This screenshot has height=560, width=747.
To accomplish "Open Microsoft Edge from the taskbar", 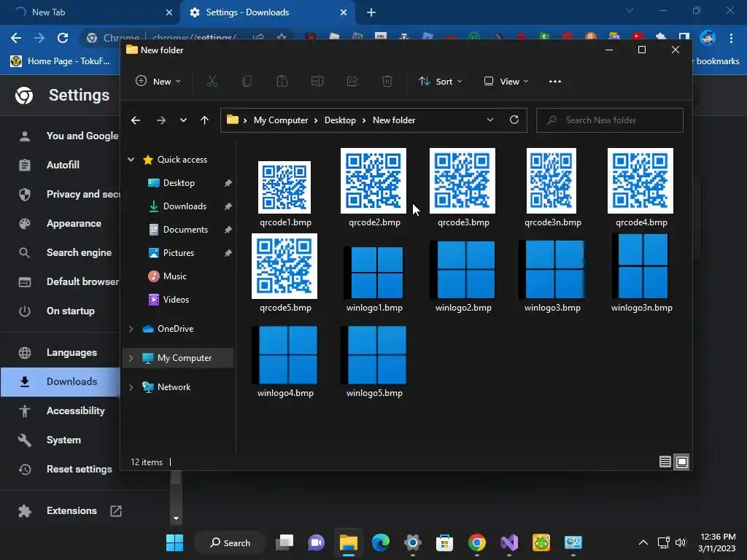I will 380,542.
